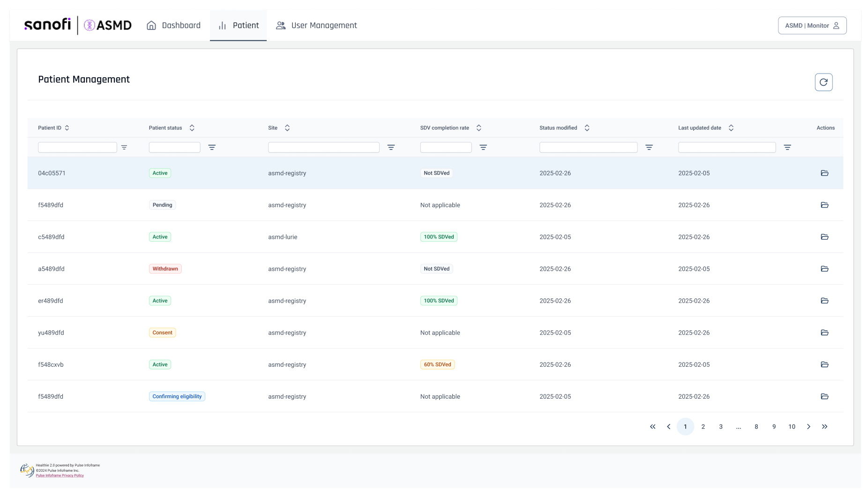The image size is (868, 490).
Task: Click the asmd-lurie site cell
Action: tap(283, 237)
